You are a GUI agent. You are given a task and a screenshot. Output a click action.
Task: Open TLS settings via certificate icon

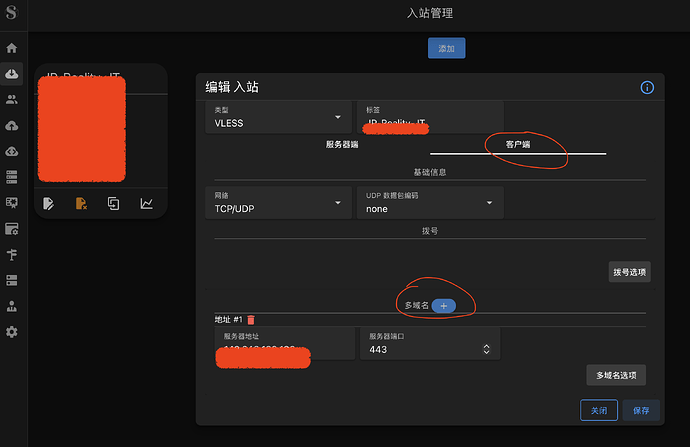[x=12, y=203]
